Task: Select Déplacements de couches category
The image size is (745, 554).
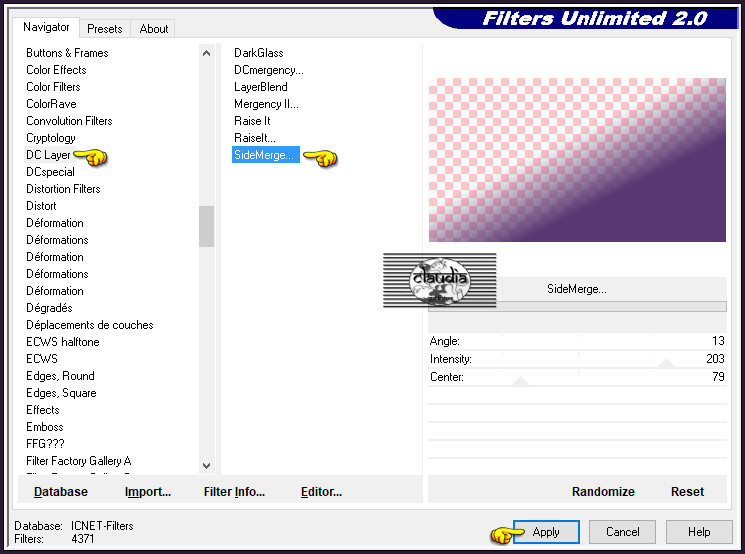Action: pyautogui.click(x=90, y=325)
